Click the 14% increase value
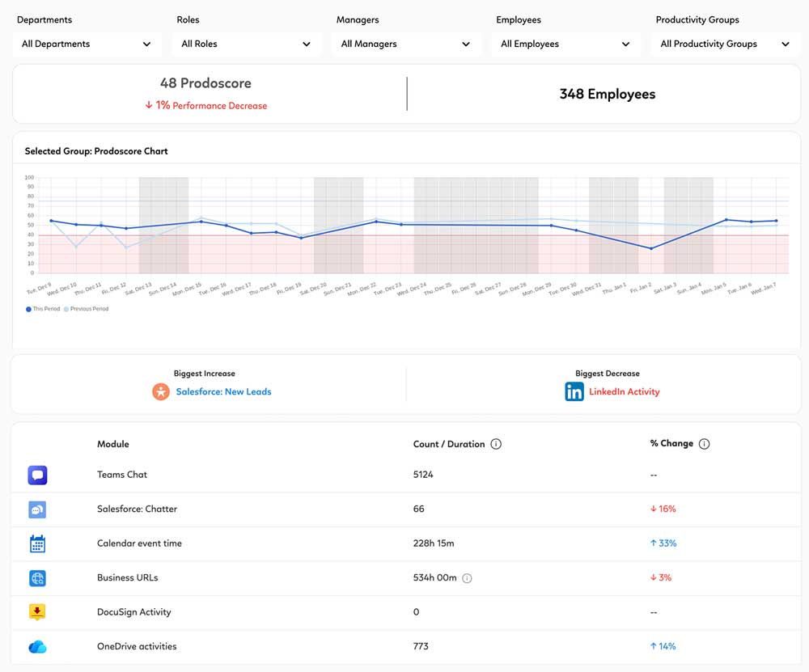Image resolution: width=809 pixels, height=672 pixels. tap(663, 646)
